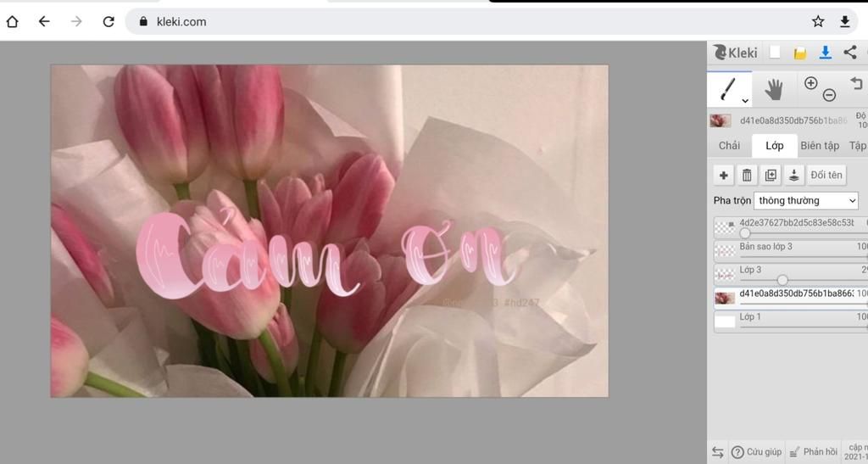Viewport: 868px width, 464px height.
Task: Select the Bản sao lớp 3 layer
Action: point(791,251)
